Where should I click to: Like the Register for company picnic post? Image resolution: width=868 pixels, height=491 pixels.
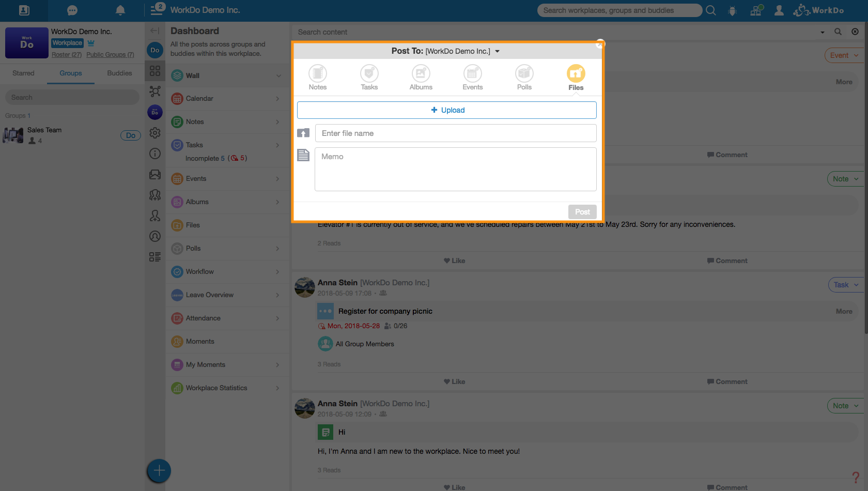pyautogui.click(x=454, y=382)
